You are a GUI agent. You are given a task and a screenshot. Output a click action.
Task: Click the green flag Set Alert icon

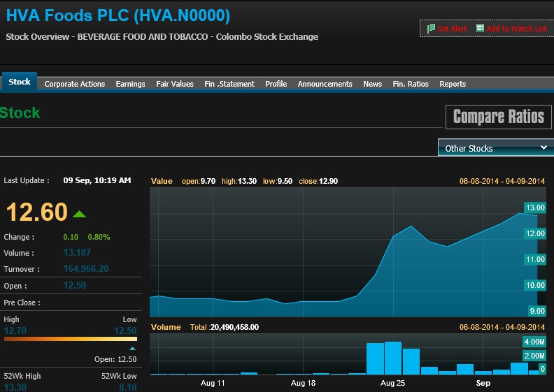pos(431,29)
